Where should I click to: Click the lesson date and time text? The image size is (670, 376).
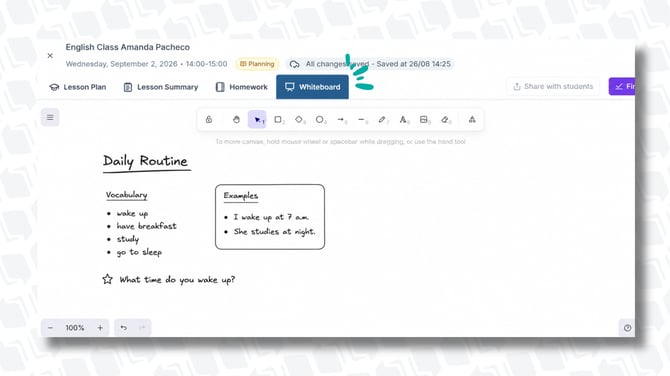pos(146,64)
